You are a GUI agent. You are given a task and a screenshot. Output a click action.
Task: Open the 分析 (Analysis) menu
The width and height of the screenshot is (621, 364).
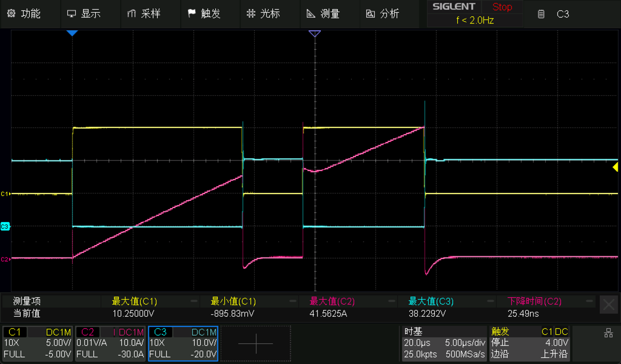pyautogui.click(x=389, y=14)
